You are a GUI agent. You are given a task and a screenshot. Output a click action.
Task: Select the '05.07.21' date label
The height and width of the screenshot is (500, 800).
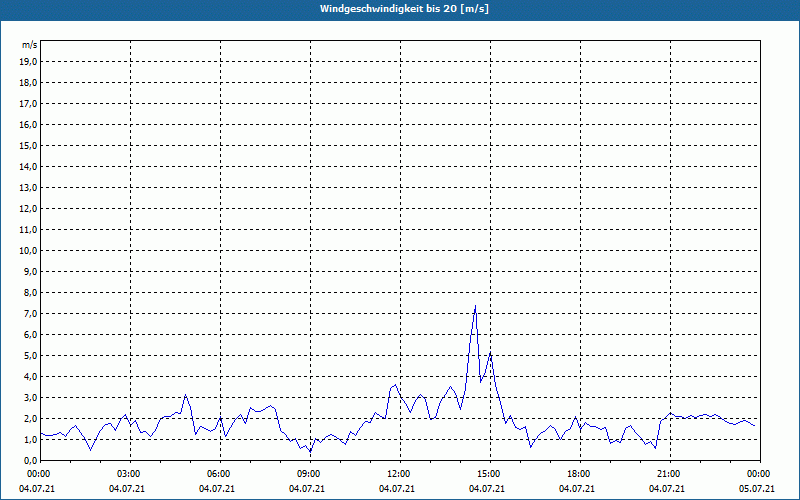(757, 489)
